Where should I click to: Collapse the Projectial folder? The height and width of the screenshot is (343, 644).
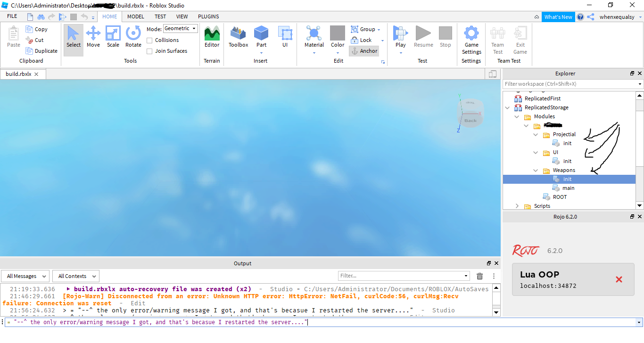(x=536, y=134)
